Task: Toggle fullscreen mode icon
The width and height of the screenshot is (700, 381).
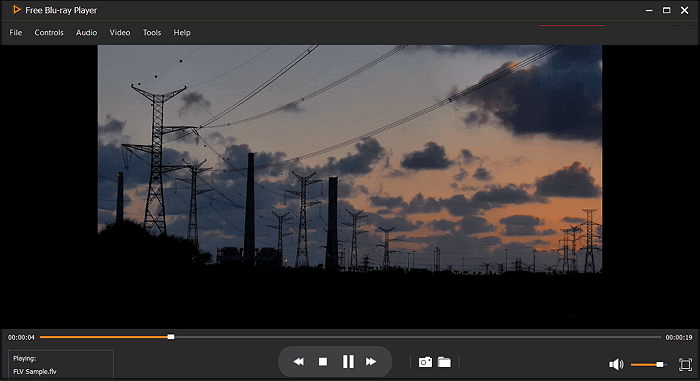Action: (x=685, y=364)
